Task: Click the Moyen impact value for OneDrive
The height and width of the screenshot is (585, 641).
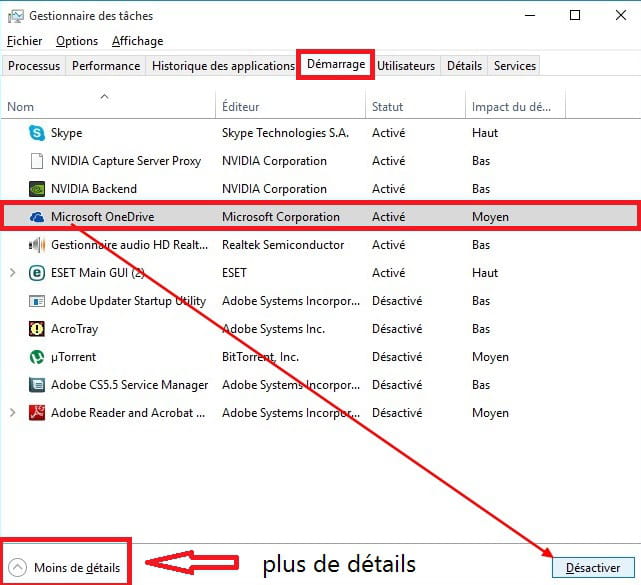Action: click(490, 217)
